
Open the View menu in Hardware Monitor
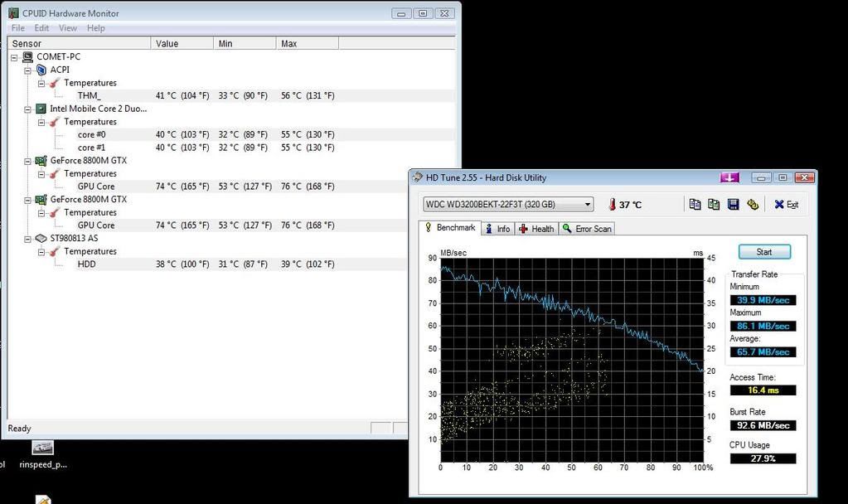pos(68,28)
